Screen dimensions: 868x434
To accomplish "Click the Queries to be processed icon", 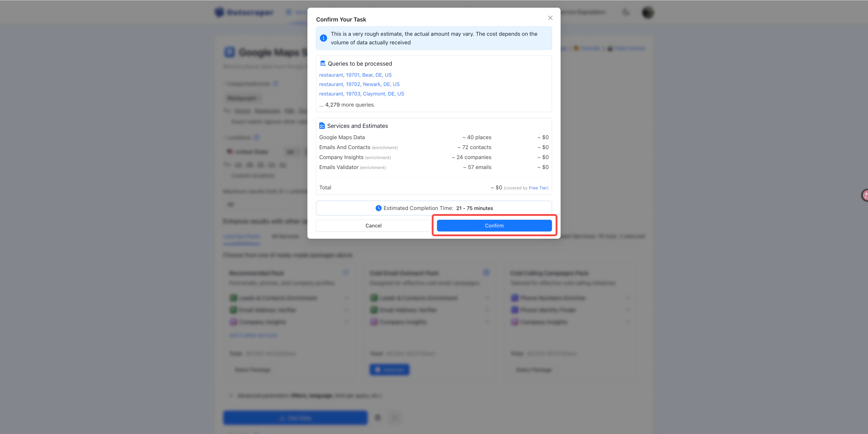I will click(323, 63).
